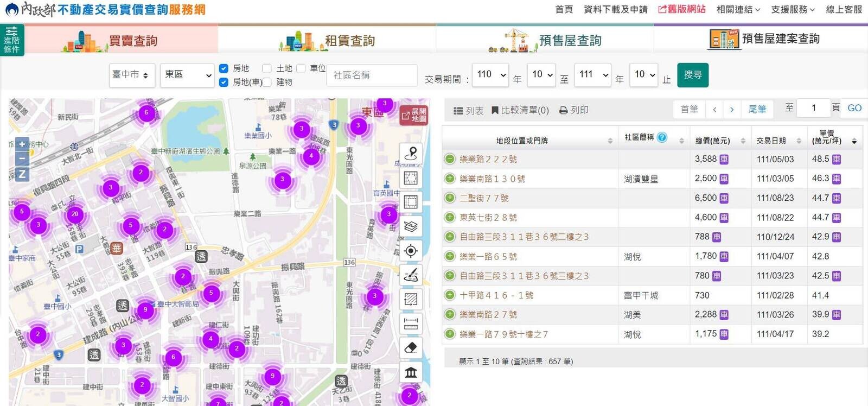Click the 展開地圖 expand map button
Image resolution: width=868 pixels, height=406 pixels.
pyautogui.click(x=414, y=115)
